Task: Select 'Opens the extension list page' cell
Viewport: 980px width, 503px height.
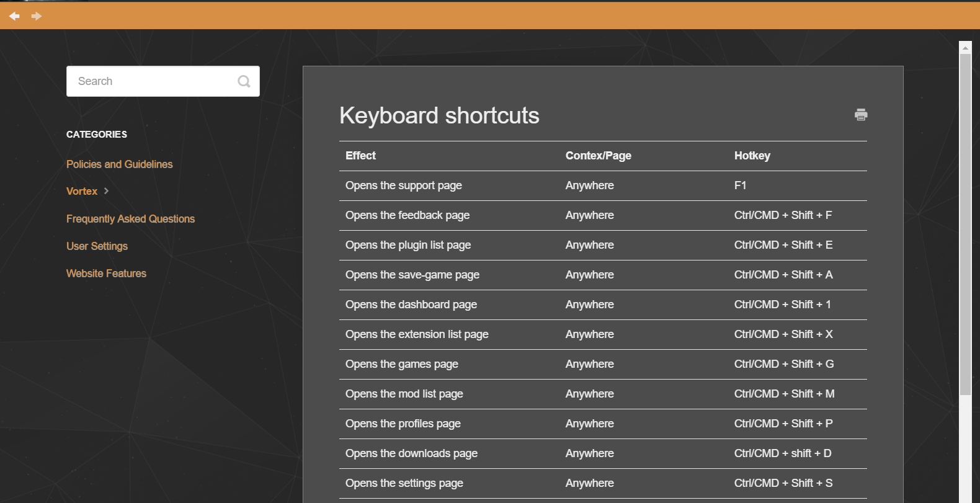Action: tap(417, 334)
